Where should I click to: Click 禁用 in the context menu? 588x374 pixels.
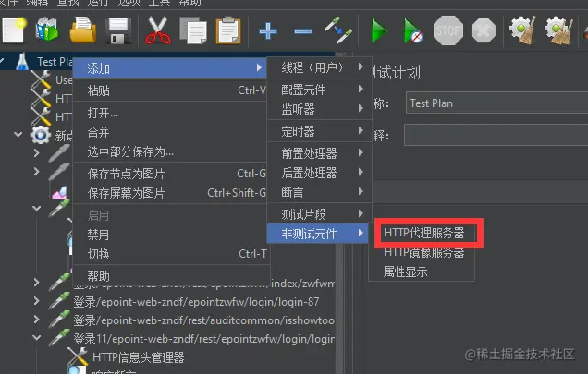(x=170, y=235)
